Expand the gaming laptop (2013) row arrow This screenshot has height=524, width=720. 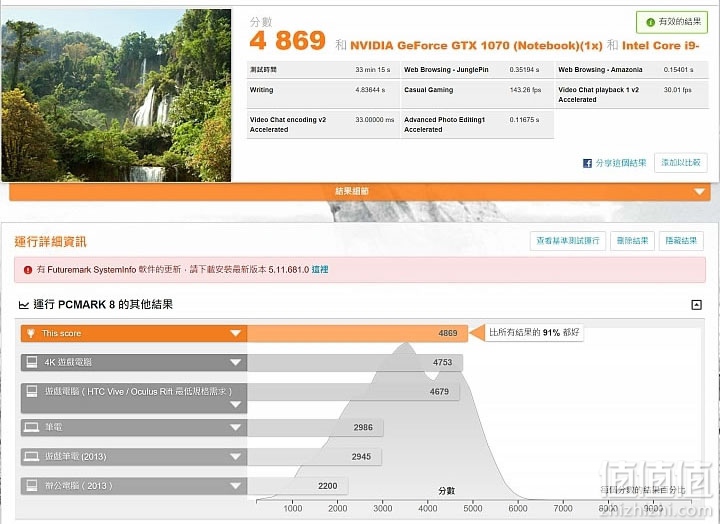[x=235, y=457]
